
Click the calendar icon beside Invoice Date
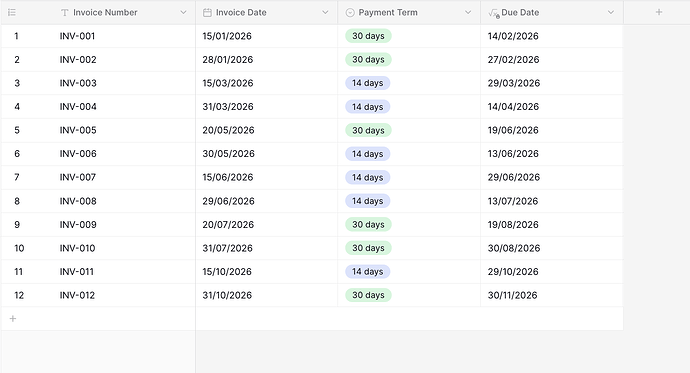click(207, 13)
